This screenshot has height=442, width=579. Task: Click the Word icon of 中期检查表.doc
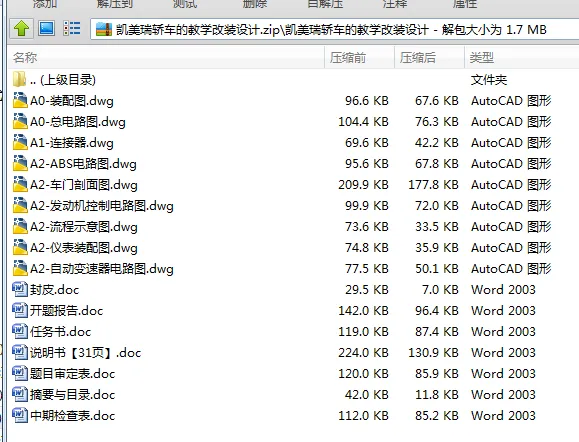coord(20,415)
